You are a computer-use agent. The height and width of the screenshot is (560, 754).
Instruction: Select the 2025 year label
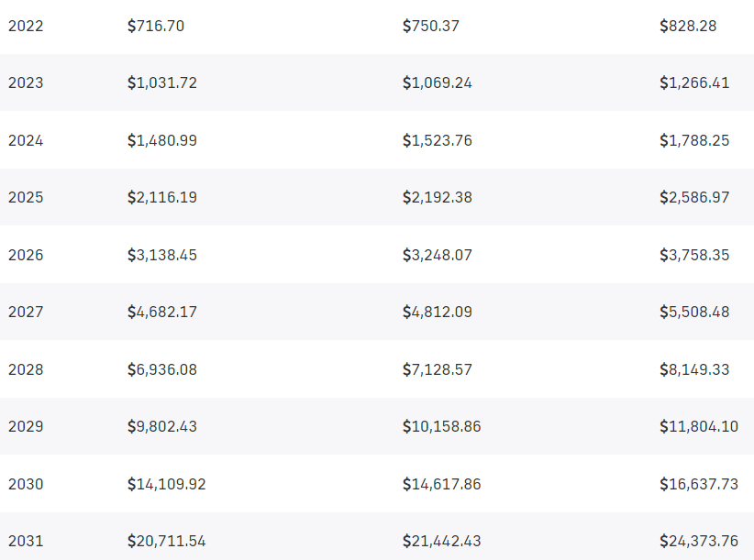(26, 197)
